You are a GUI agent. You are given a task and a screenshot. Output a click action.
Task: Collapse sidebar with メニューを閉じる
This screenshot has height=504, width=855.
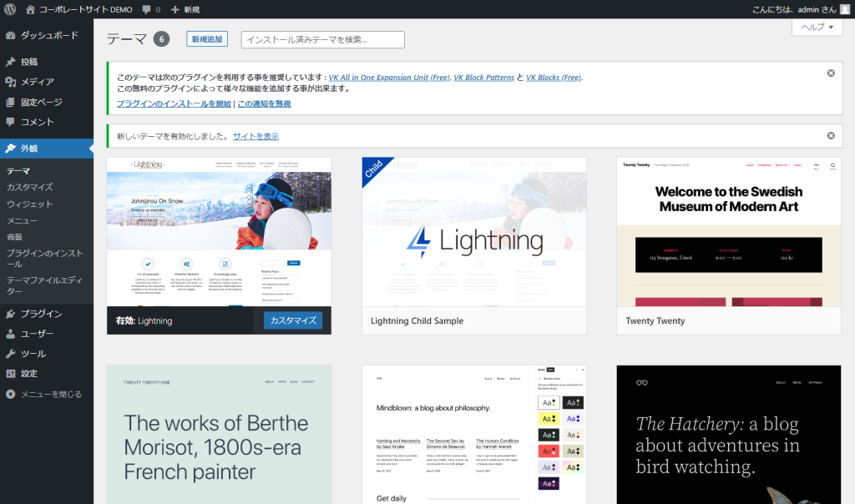[x=51, y=394]
